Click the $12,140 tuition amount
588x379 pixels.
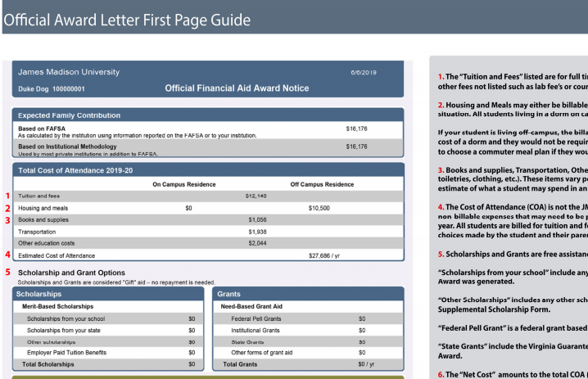(256, 196)
